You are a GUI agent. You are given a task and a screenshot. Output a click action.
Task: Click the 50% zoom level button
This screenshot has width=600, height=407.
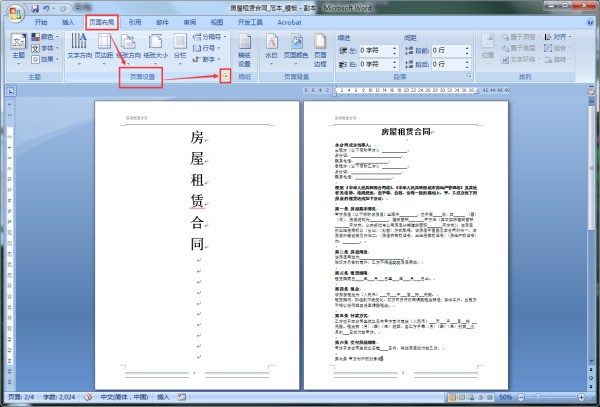click(505, 397)
